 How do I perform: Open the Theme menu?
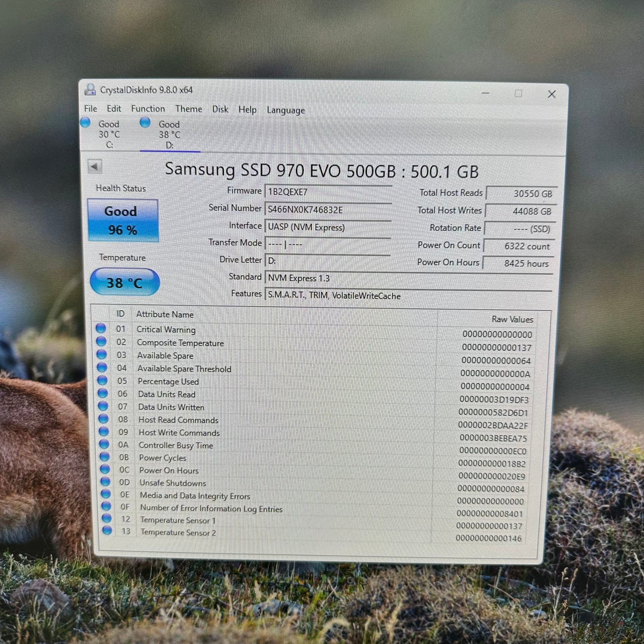pos(189,109)
